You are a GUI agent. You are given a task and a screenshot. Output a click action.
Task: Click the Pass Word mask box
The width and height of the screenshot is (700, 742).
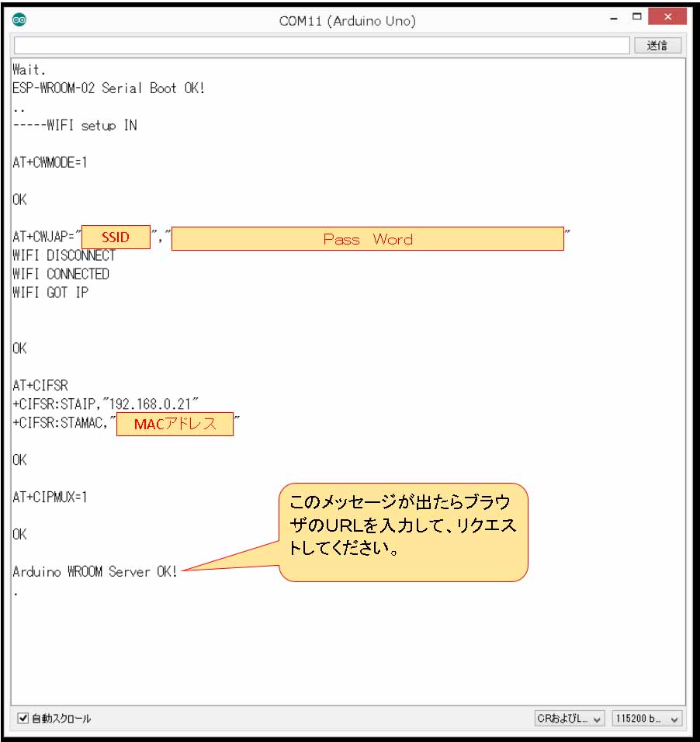[367, 239]
